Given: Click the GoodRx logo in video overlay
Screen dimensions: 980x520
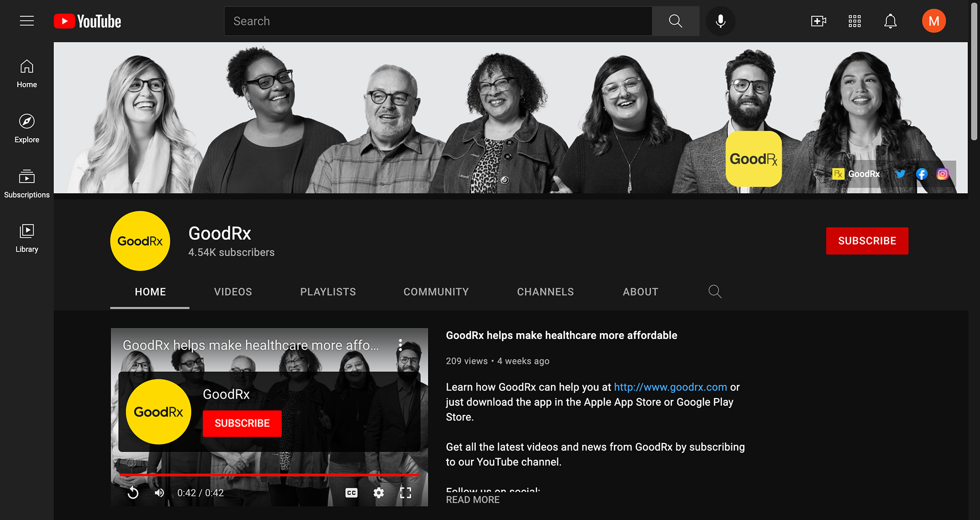Looking at the screenshot, I should [158, 411].
